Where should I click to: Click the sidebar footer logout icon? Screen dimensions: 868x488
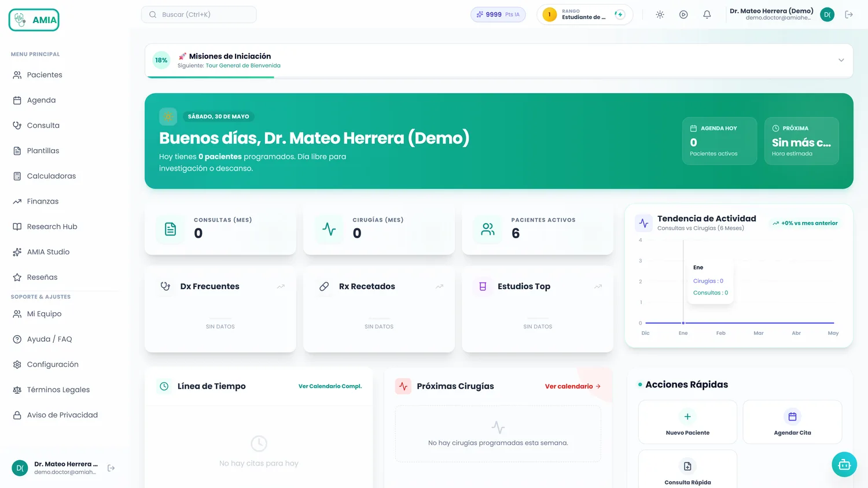111,468
